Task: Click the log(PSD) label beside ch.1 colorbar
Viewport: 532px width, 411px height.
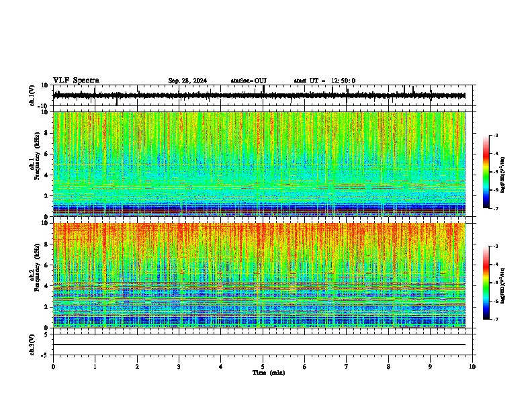Action: (x=503, y=175)
